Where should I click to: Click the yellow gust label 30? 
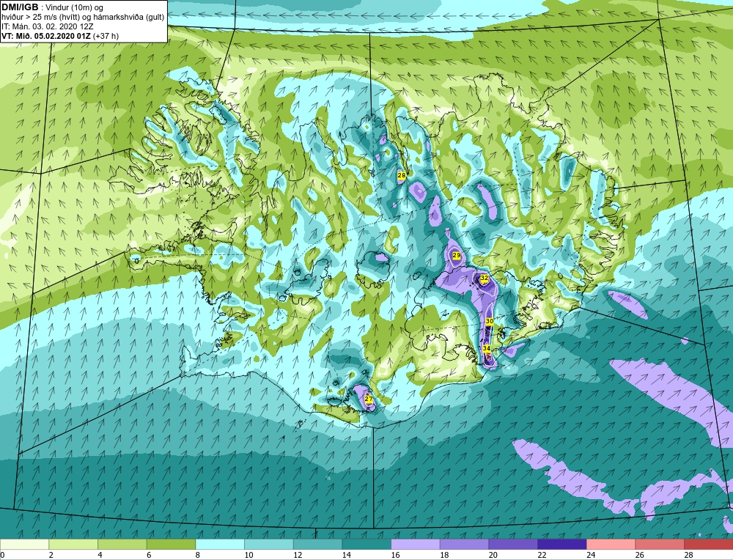(490, 321)
